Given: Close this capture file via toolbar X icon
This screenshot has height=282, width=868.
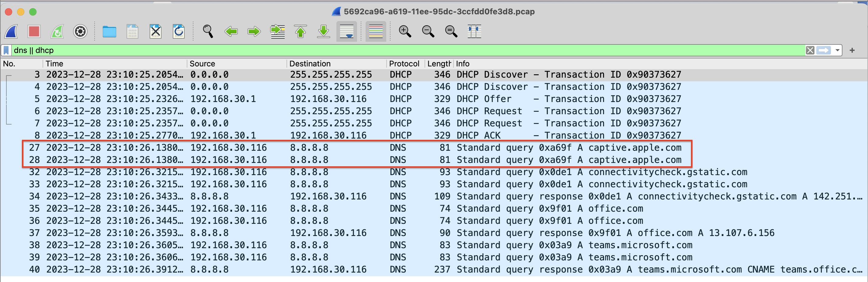Looking at the screenshot, I should 155,32.
